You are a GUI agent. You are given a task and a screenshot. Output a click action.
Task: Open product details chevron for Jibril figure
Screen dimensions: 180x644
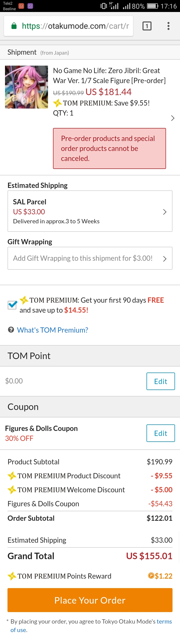[172, 118]
